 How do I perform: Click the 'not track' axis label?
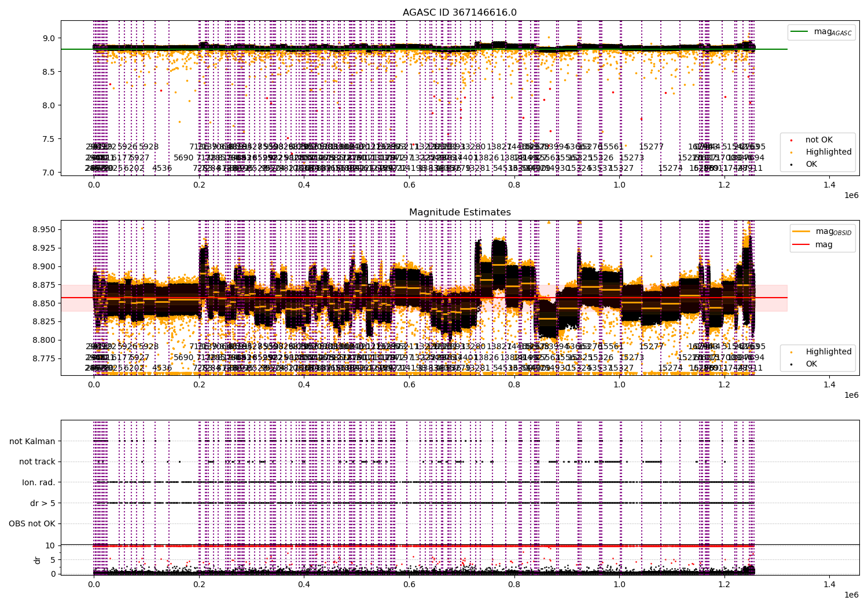pyautogui.click(x=37, y=462)
